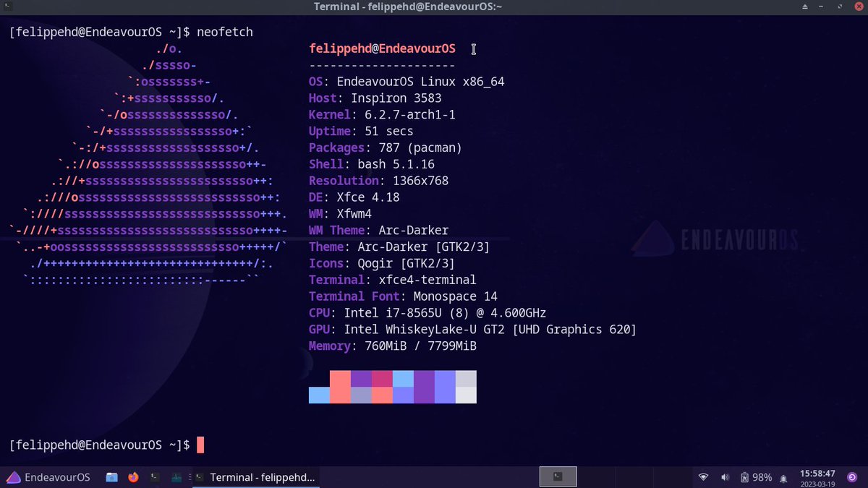Click the Icons: Qogir [GTK2/3] line

tap(382, 263)
